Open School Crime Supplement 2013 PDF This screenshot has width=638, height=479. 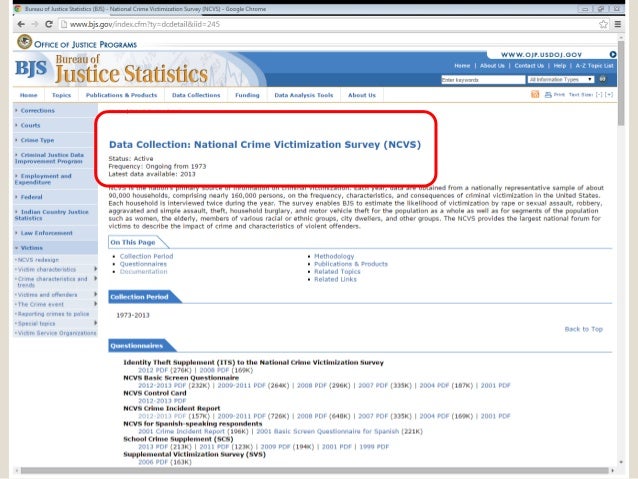pyautogui.click(x=153, y=446)
